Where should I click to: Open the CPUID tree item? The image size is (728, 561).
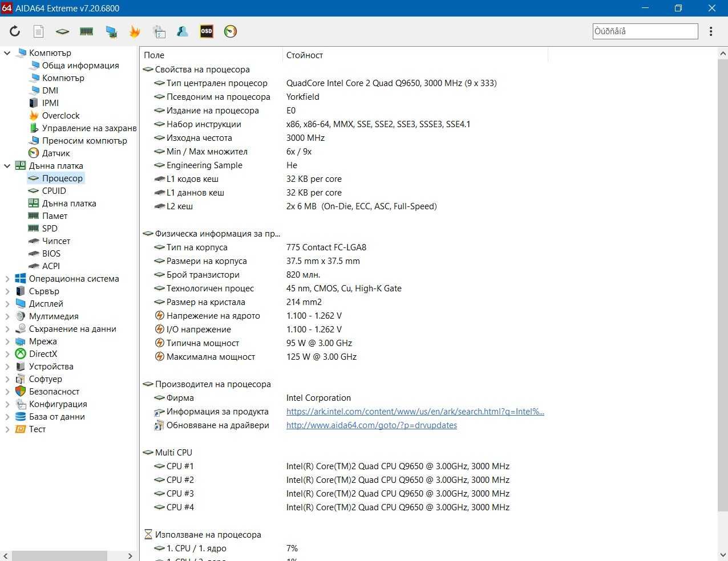pyautogui.click(x=54, y=191)
